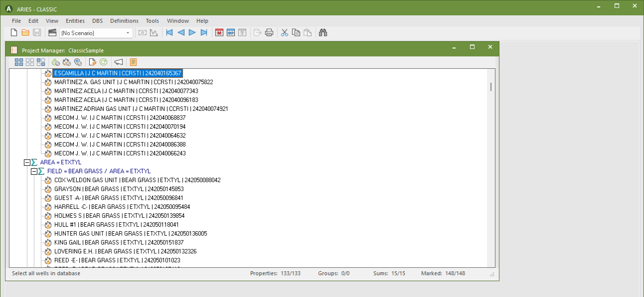This screenshot has height=297, width=644.
Task: Select KING GAIL BEAR GRASS well
Action: [x=119, y=243]
